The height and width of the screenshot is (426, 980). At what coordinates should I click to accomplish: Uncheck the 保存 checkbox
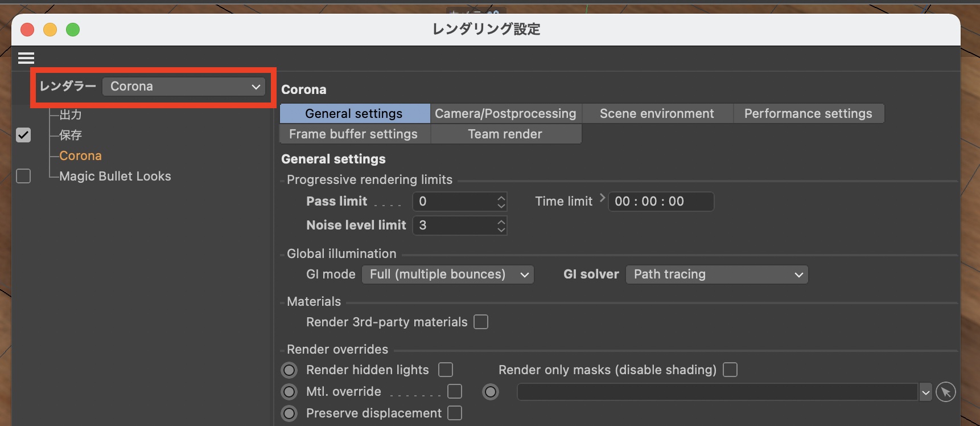tap(23, 135)
